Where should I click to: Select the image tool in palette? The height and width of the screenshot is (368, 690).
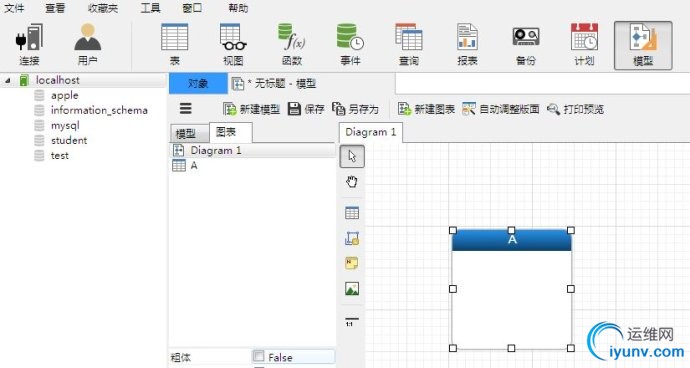[x=352, y=288]
